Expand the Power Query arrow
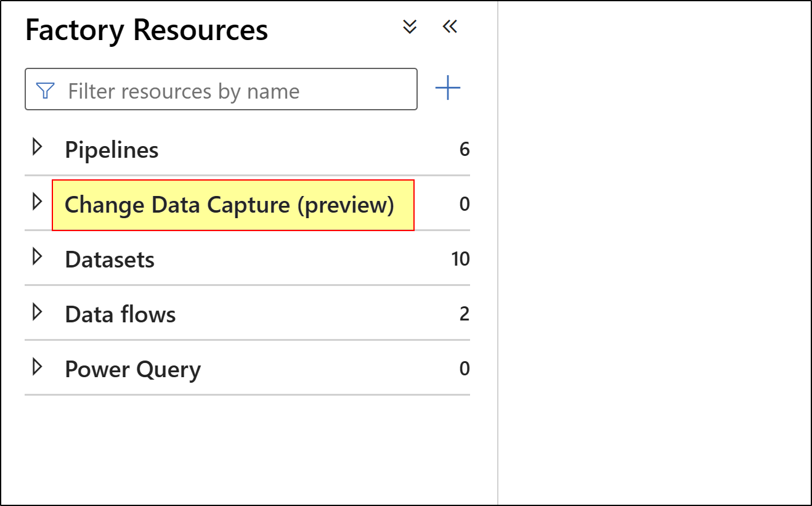The height and width of the screenshot is (506, 812). [37, 367]
